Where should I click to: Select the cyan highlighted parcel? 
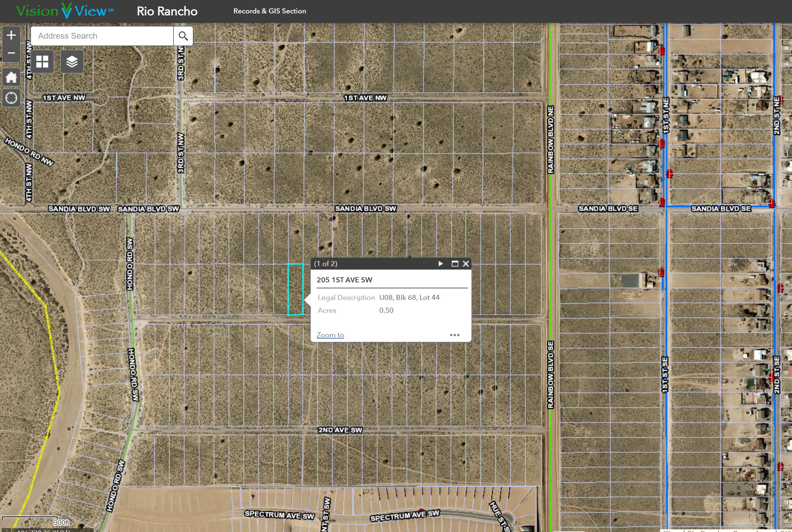point(296,290)
